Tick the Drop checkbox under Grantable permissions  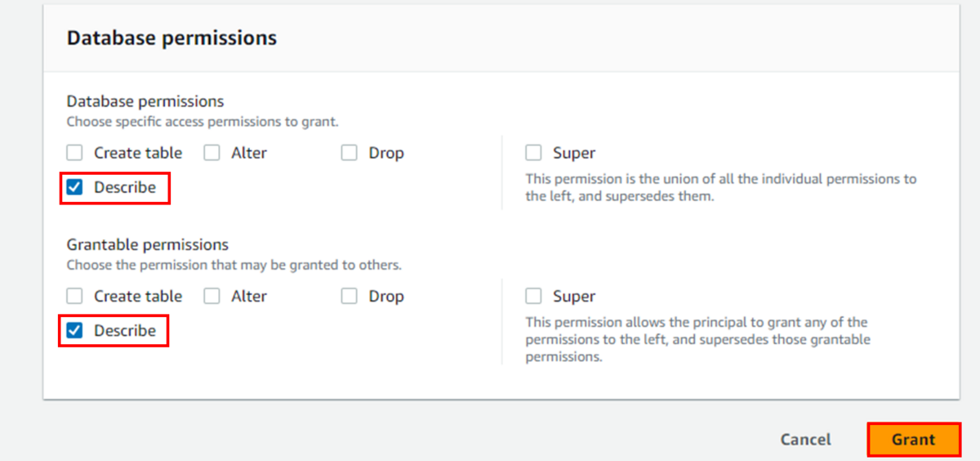click(350, 296)
